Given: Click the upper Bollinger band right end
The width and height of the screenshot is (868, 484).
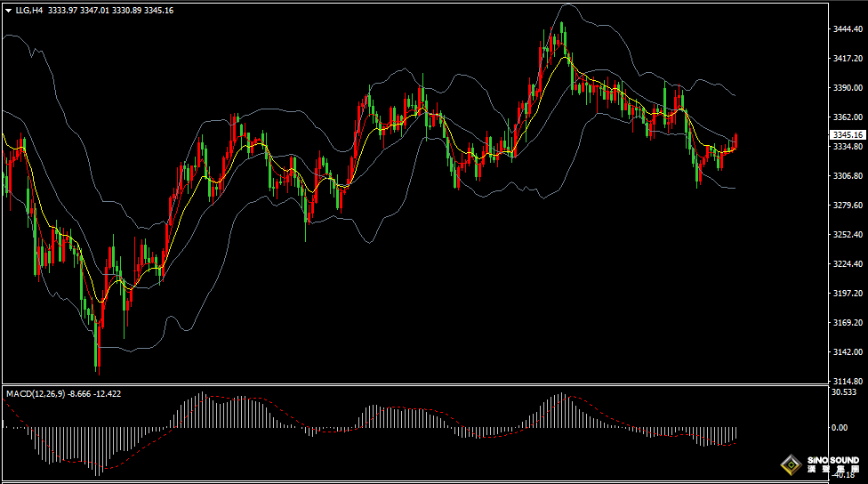Looking at the screenshot, I should tap(733, 94).
